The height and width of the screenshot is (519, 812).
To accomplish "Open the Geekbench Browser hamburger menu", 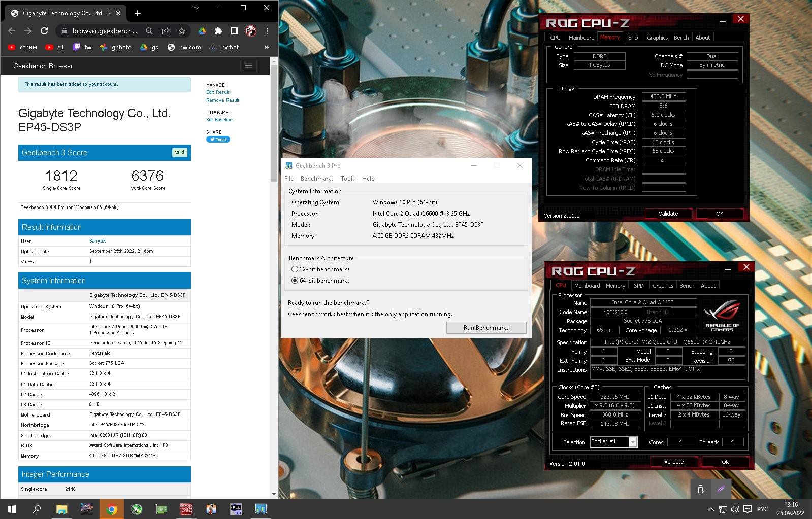I will click(x=248, y=66).
